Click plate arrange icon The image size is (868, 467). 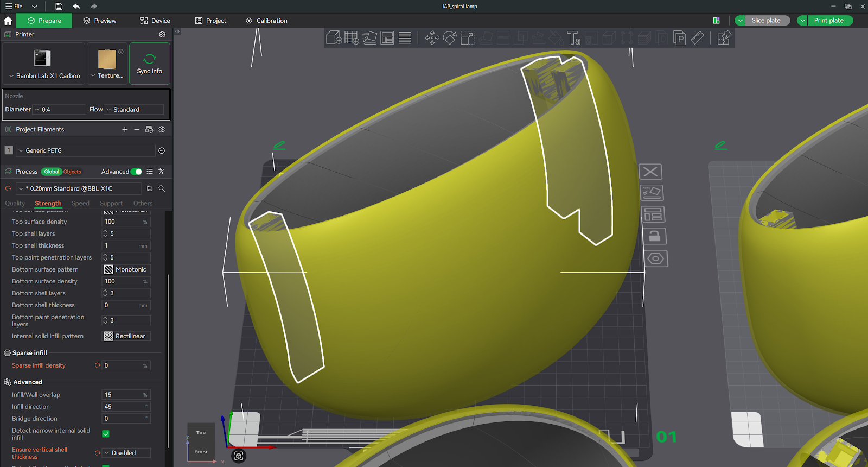pos(653,214)
